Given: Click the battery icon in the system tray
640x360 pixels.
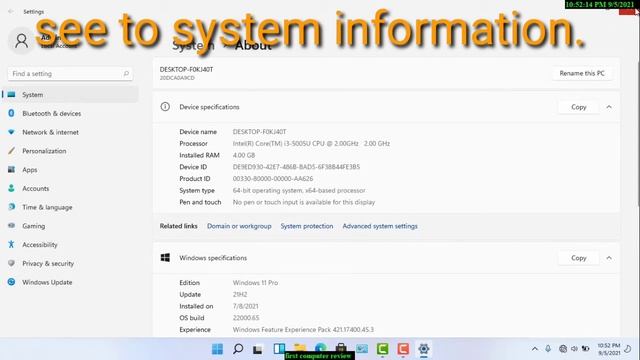Looking at the screenshot, I should (x=586, y=349).
